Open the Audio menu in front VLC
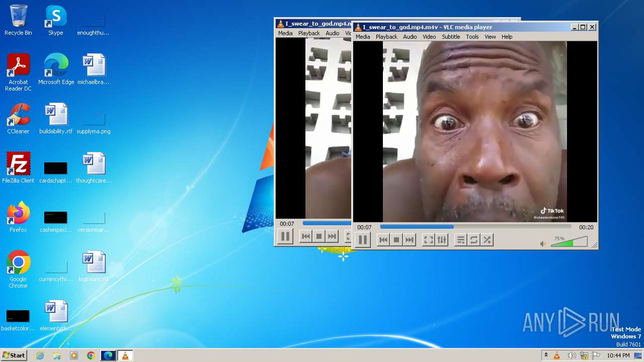 tap(410, 37)
